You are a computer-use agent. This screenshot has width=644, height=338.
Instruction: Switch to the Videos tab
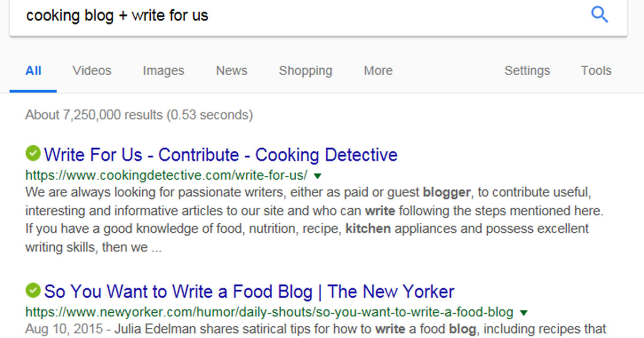(x=92, y=71)
